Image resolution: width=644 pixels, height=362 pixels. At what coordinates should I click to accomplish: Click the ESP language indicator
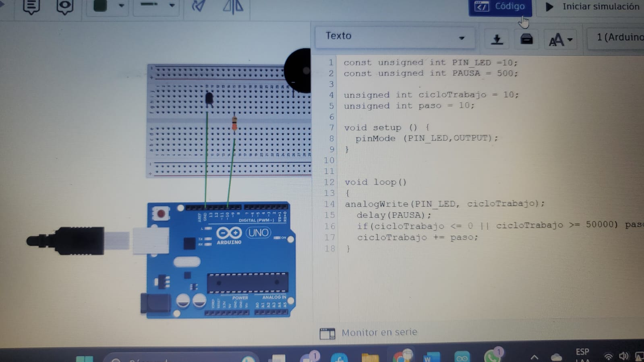[x=582, y=352]
